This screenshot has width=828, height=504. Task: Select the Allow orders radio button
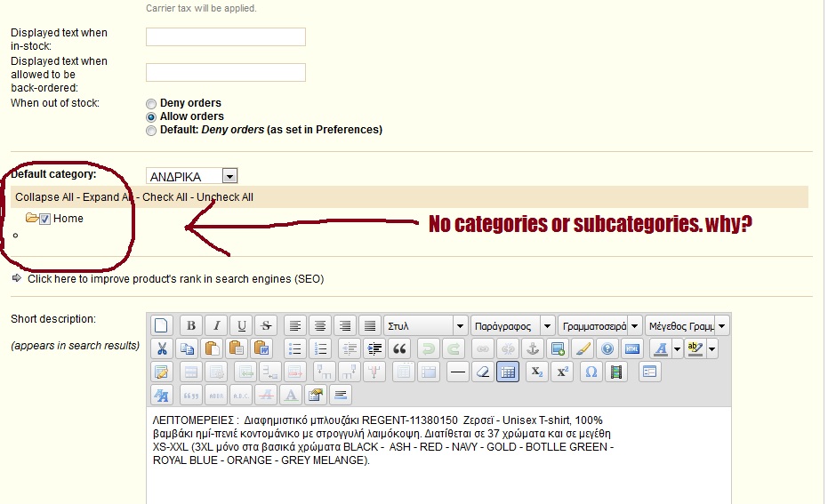point(151,116)
